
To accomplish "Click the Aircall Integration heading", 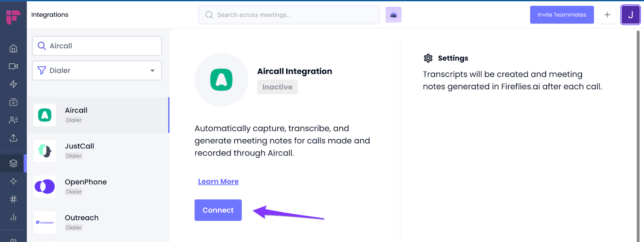I will point(295,71).
